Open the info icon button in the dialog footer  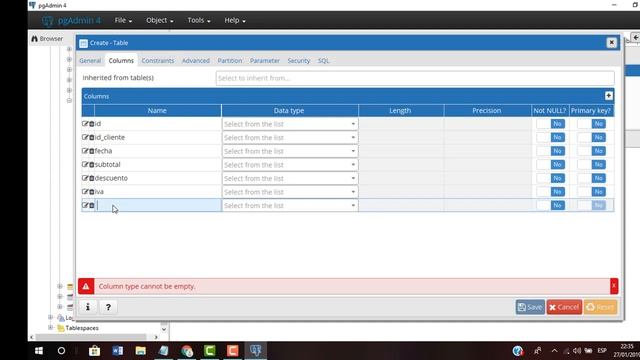[88, 307]
